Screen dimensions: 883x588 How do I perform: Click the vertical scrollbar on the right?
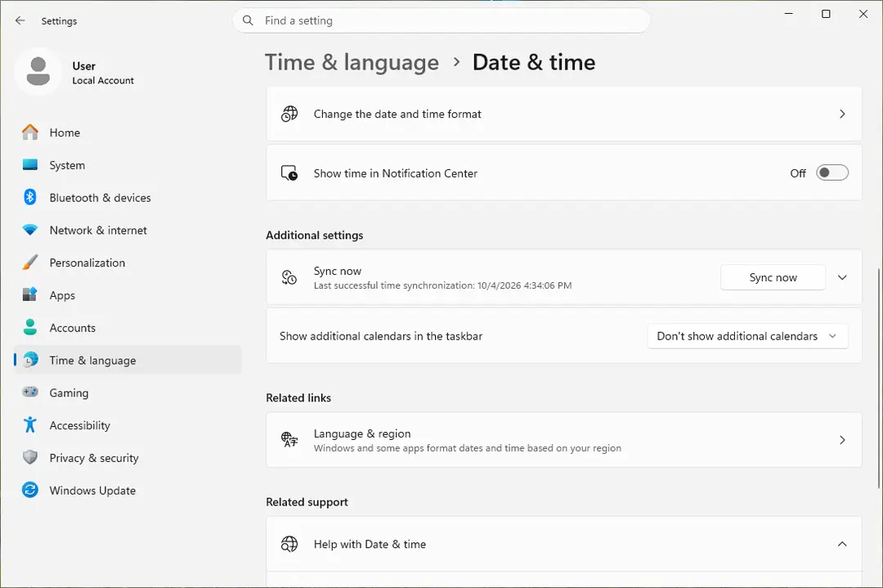879,377
